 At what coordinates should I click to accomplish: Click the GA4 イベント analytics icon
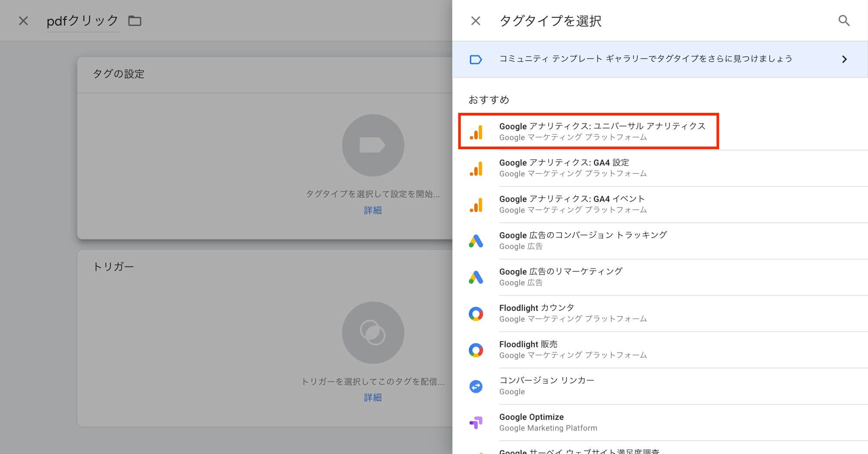[x=476, y=205]
